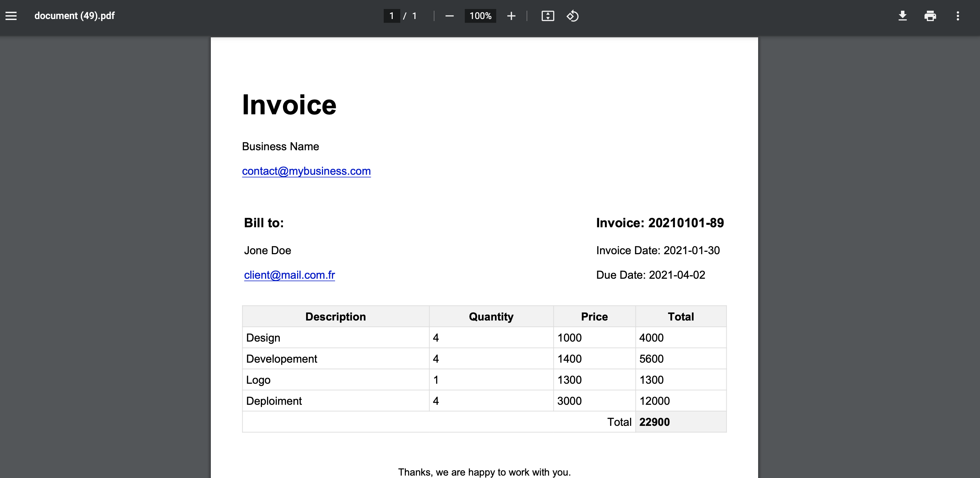Click the Deploiment price 3000

[x=569, y=401]
